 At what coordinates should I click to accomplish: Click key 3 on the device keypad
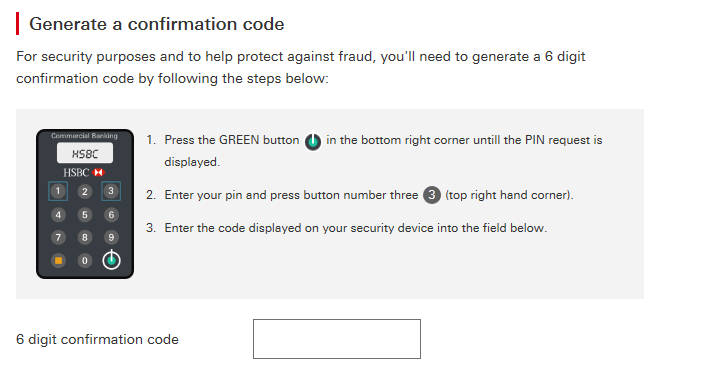[x=111, y=191]
